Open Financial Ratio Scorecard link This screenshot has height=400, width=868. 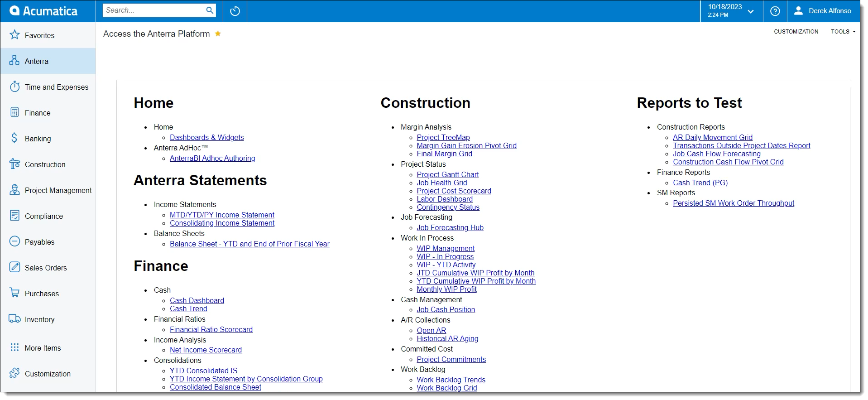[211, 329]
